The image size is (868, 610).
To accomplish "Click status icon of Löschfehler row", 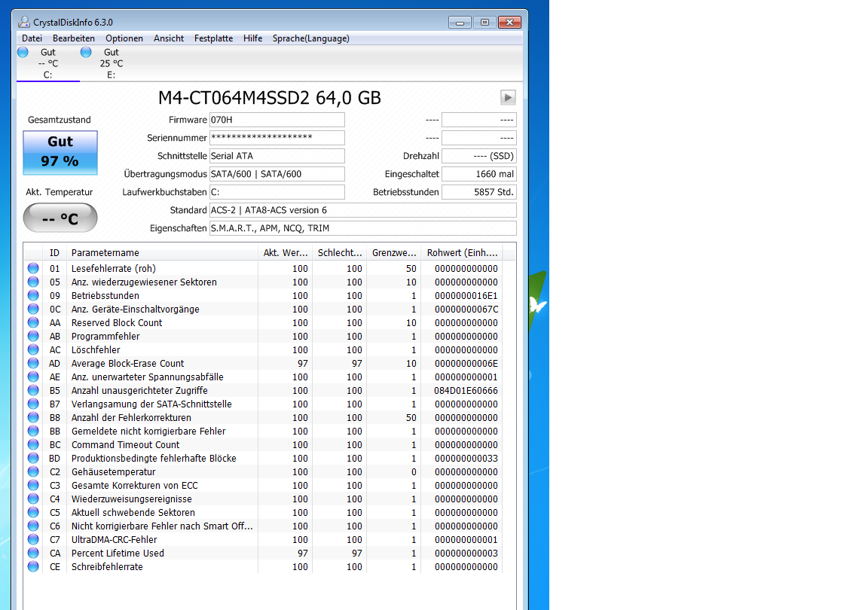I will coord(33,350).
